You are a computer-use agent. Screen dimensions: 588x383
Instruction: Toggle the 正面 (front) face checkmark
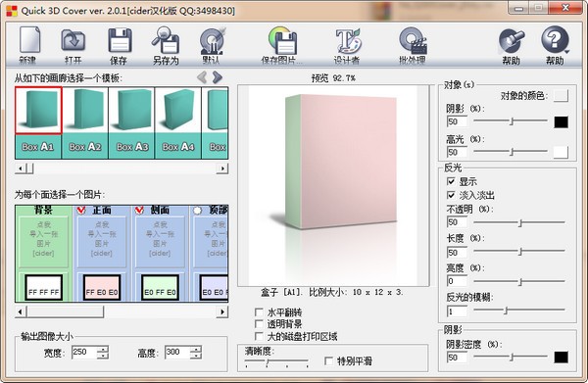pyautogui.click(x=81, y=211)
